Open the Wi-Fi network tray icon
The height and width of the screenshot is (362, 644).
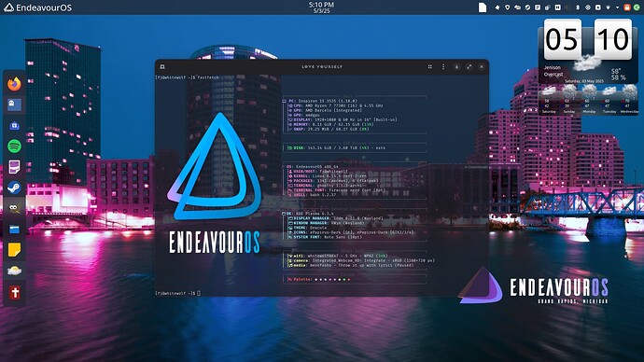[x=608, y=7]
